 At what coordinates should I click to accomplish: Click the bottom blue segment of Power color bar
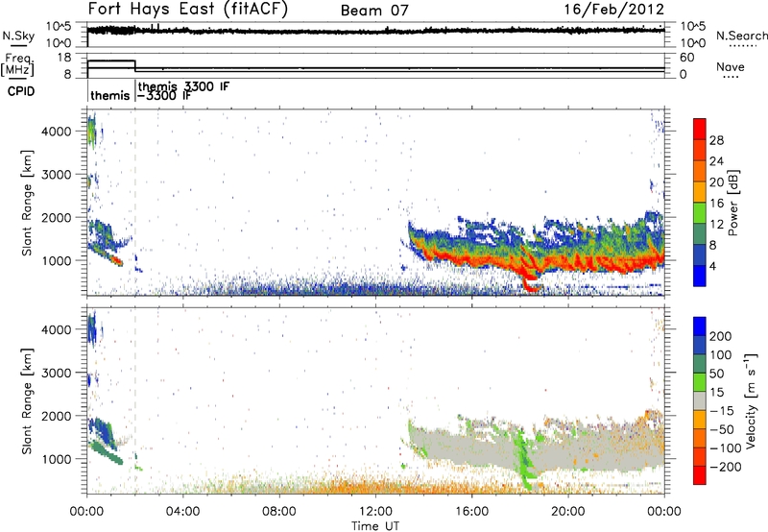point(700,276)
